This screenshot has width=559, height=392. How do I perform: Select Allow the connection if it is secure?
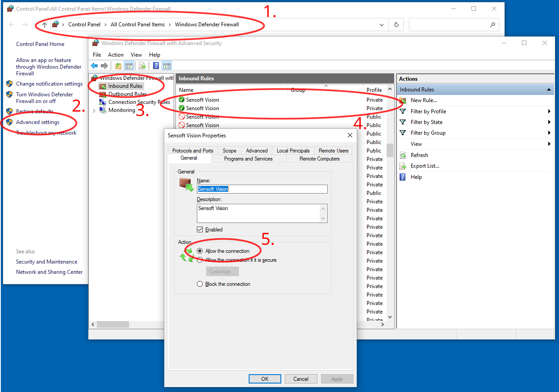(x=200, y=260)
